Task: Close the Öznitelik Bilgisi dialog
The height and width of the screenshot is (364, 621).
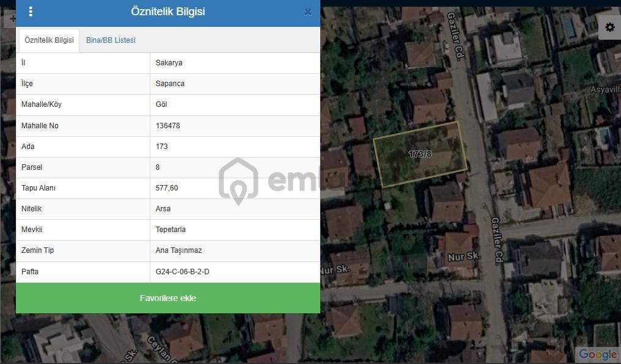Action: 307,12
